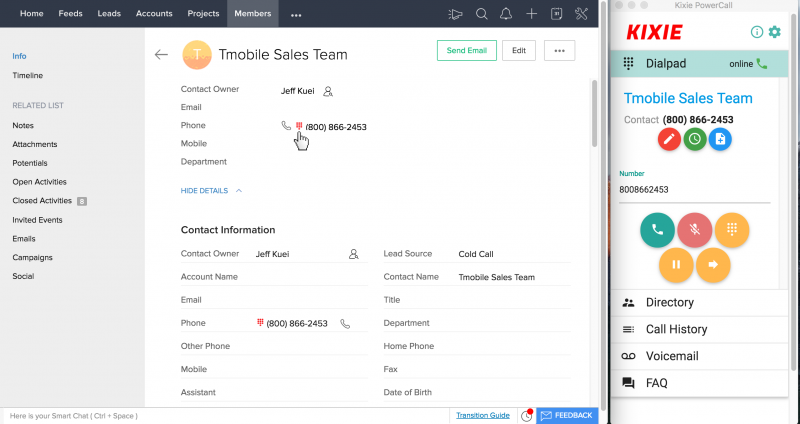Click the red Kixie dial icon in header Phone row
This screenshot has height=424, width=800.
tap(299, 126)
